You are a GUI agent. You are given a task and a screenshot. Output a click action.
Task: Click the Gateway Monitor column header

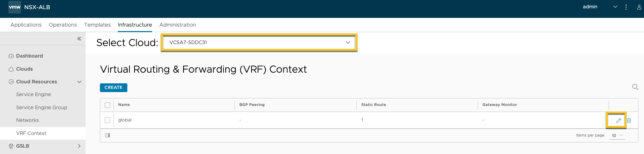coord(500,105)
